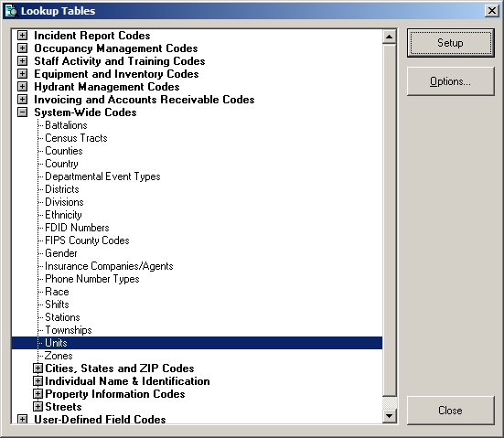Select Departmental Event Types entry
The width and height of the screenshot is (504, 438).
(102, 176)
